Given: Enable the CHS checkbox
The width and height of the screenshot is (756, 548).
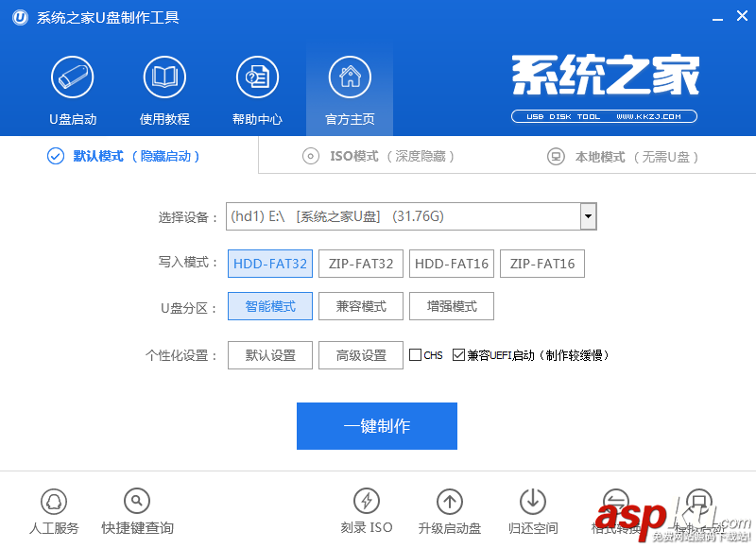Looking at the screenshot, I should click(x=415, y=355).
